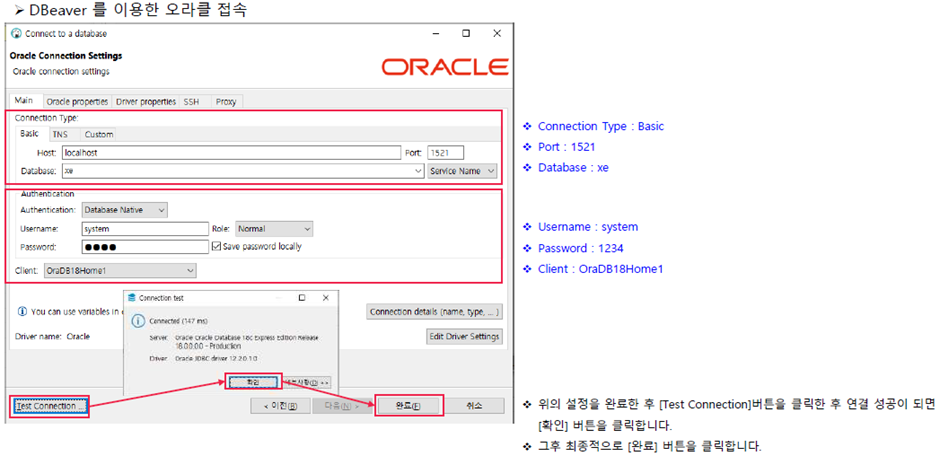Image resolution: width=940 pixels, height=456 pixels.
Task: Click the Edit Driver Settings button
Action: coord(464,336)
